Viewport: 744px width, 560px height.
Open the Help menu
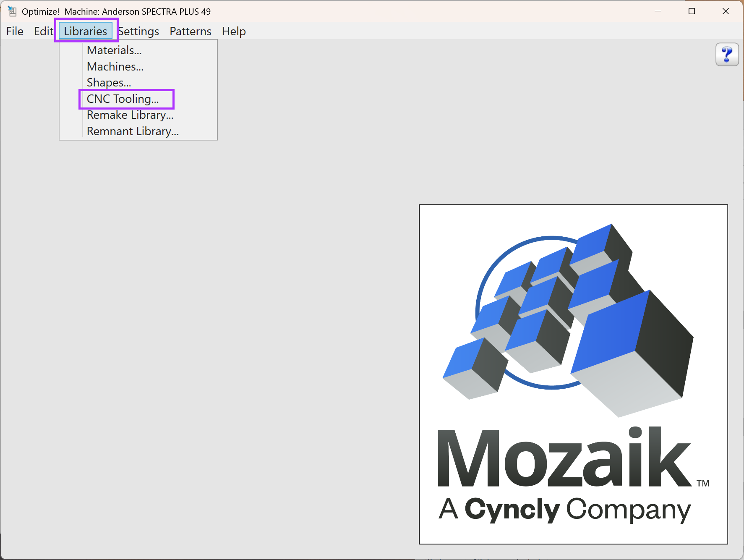pyautogui.click(x=234, y=31)
